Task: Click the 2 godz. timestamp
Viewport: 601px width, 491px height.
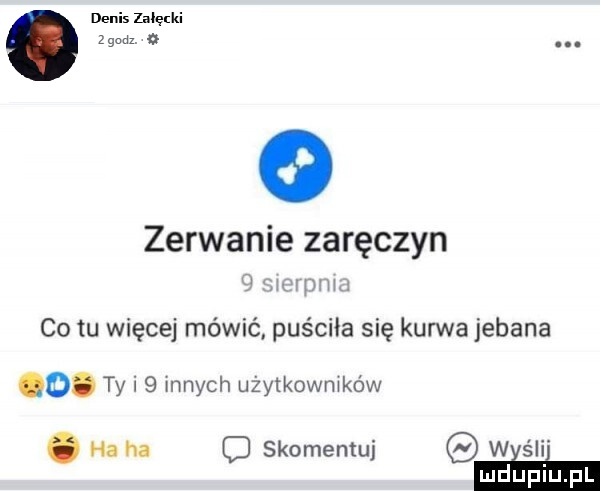Action: (117, 40)
